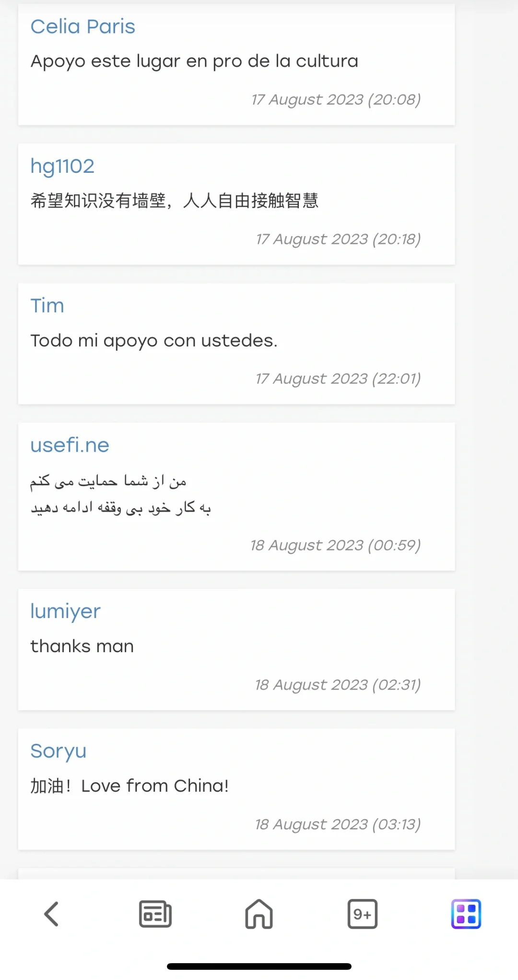Open lumiyer username link
This screenshot has height=980, width=518.
click(66, 611)
